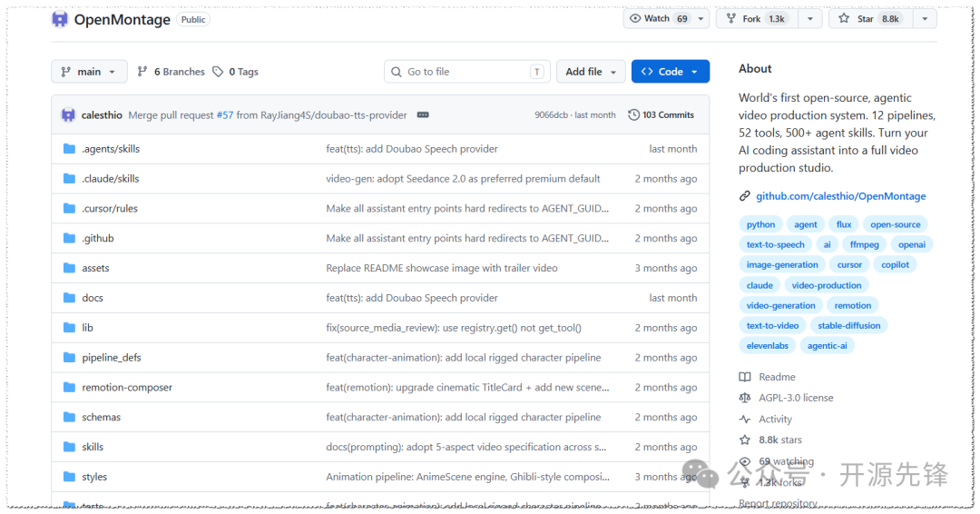Open the 0 Tags link
The height and width of the screenshot is (514, 980).
[236, 72]
